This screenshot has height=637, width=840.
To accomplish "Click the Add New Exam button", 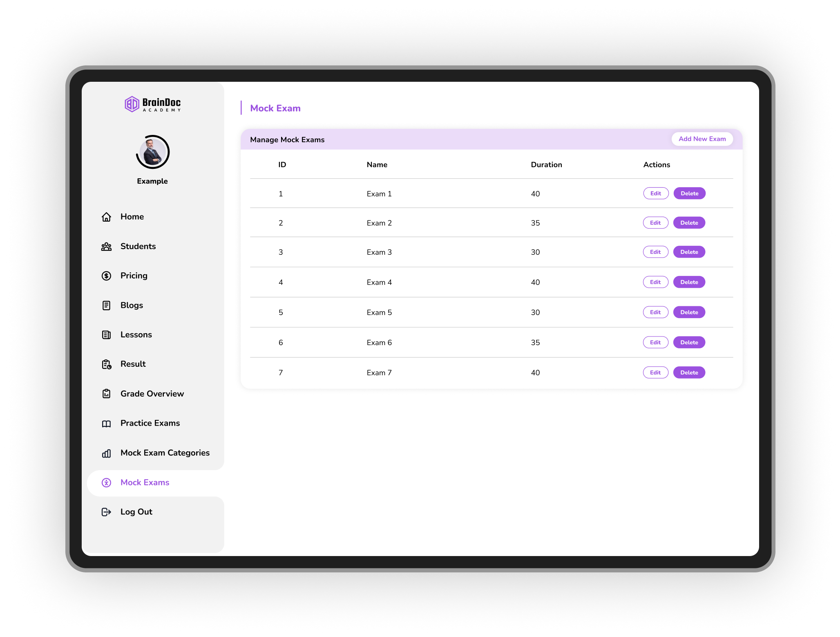I will point(702,139).
